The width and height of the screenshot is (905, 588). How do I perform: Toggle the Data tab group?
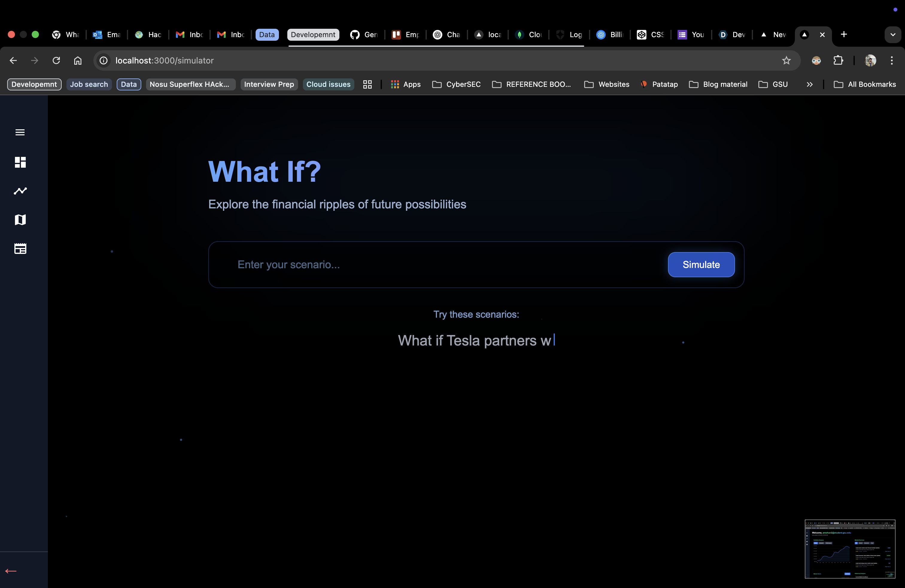267,35
